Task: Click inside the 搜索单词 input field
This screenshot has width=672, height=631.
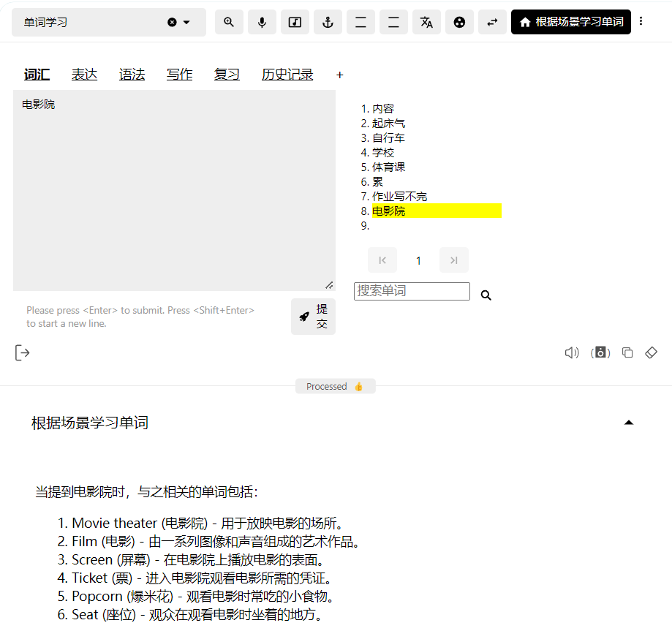Action: [x=411, y=291]
